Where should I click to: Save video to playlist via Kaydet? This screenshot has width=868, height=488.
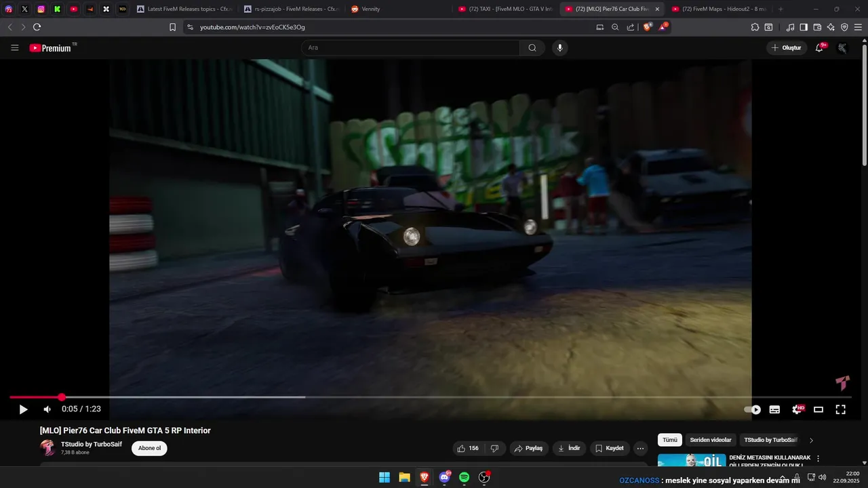point(610,449)
